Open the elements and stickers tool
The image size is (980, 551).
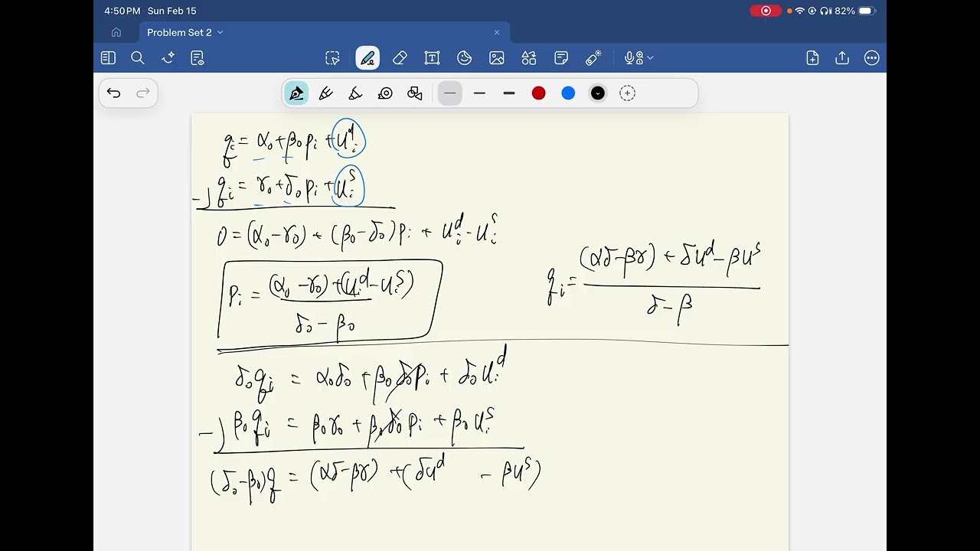[x=529, y=58]
